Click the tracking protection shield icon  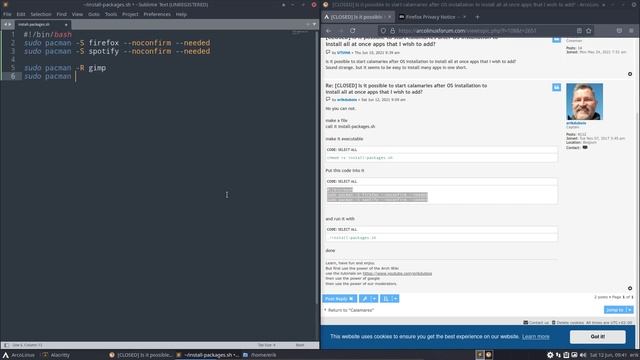(383, 31)
